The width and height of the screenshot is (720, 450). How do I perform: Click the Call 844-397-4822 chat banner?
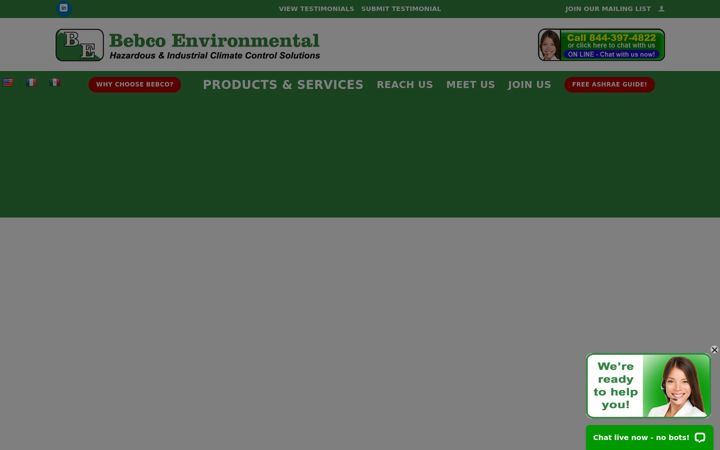click(x=601, y=45)
